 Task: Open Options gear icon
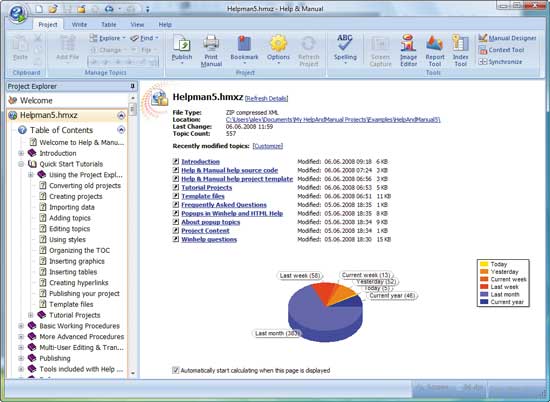point(278,44)
